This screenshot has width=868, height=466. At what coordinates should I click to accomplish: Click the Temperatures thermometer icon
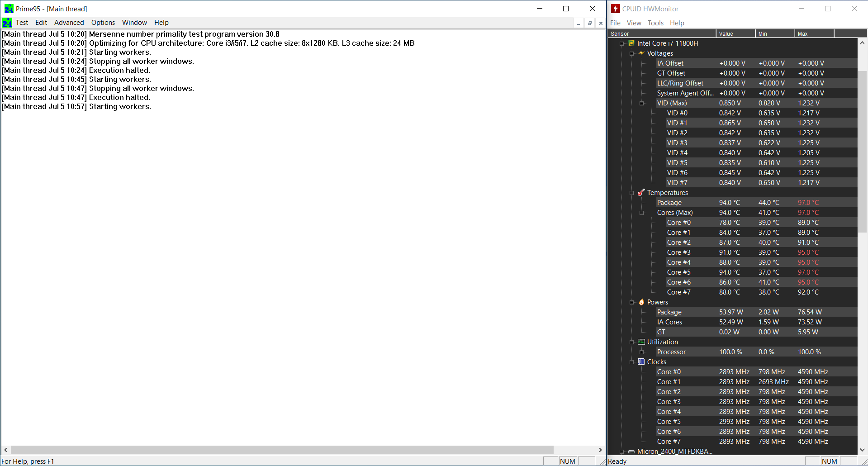pyautogui.click(x=641, y=192)
